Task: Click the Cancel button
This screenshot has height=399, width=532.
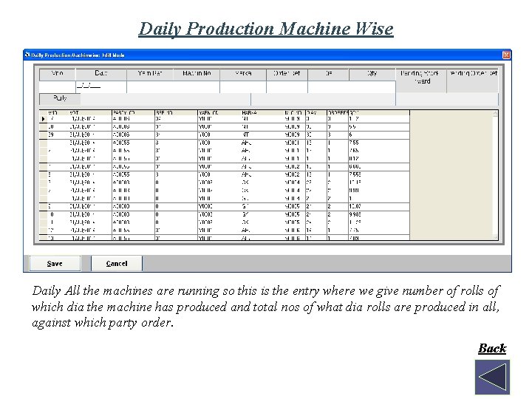Action: pyautogui.click(x=117, y=263)
